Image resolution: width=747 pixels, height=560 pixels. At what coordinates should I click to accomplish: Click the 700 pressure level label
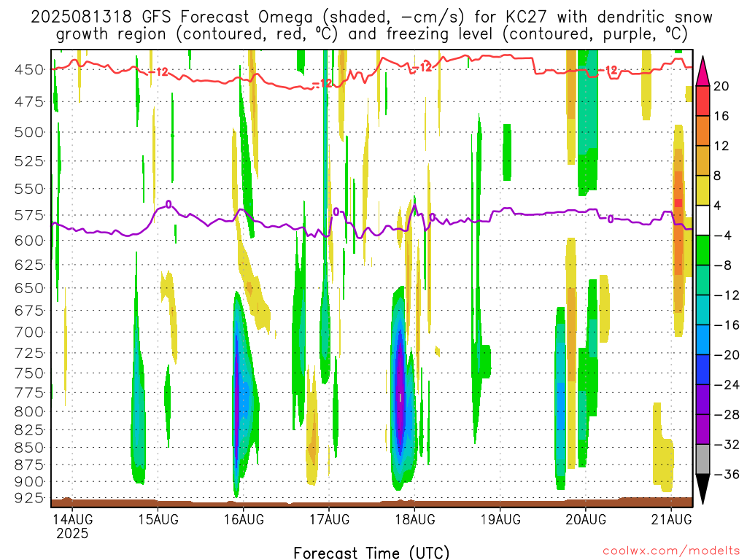(29, 332)
